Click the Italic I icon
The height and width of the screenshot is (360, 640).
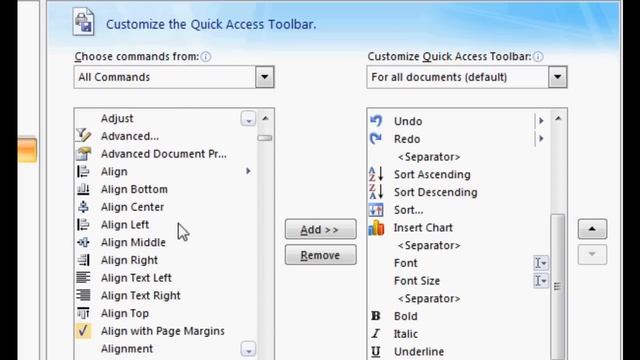point(376,334)
